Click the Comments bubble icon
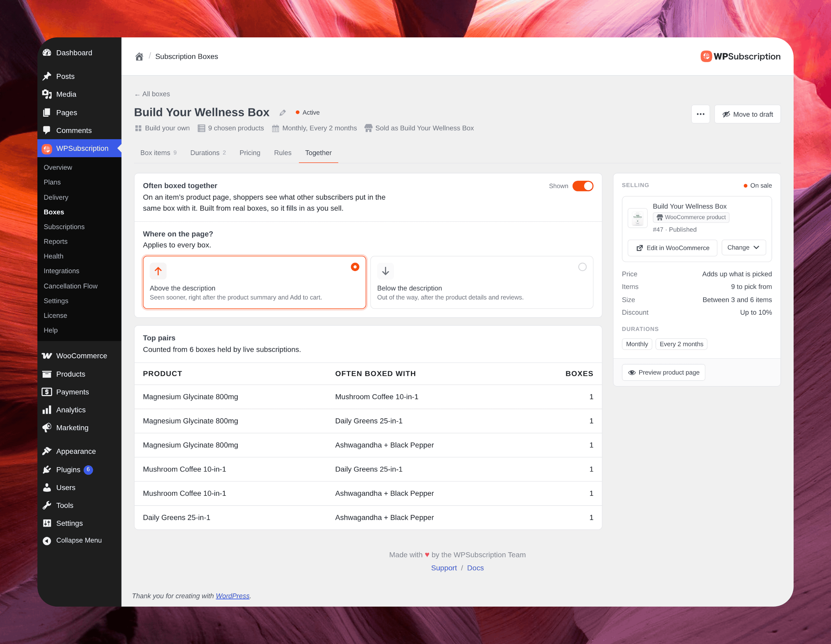Image resolution: width=831 pixels, height=644 pixels. point(47,131)
